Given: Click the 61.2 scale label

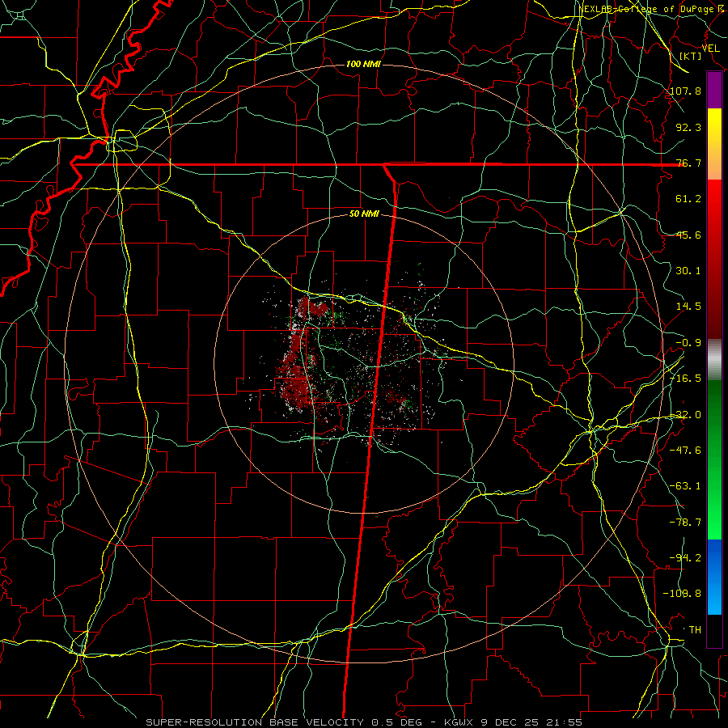Looking at the screenshot, I should click(688, 199).
